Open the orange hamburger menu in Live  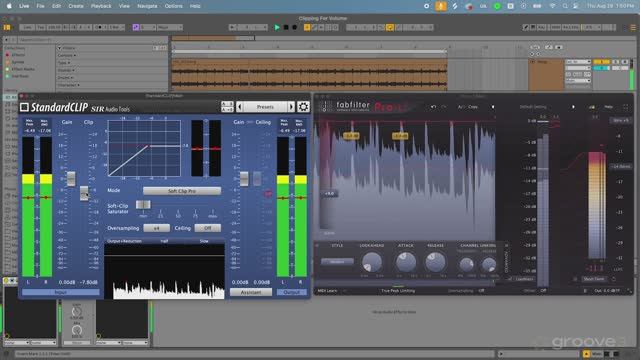click(633, 27)
